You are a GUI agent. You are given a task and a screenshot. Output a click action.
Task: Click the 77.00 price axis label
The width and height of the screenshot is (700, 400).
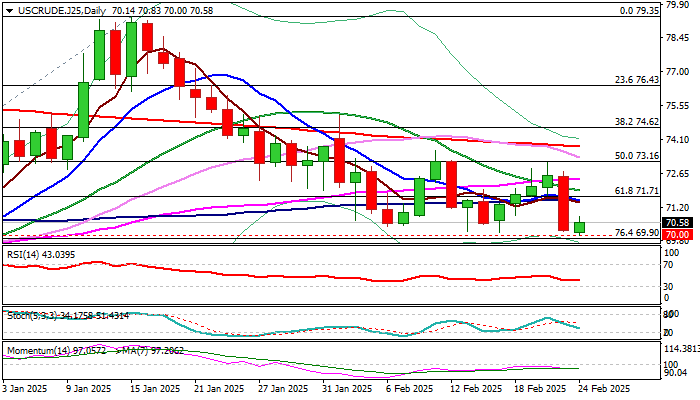(677, 71)
